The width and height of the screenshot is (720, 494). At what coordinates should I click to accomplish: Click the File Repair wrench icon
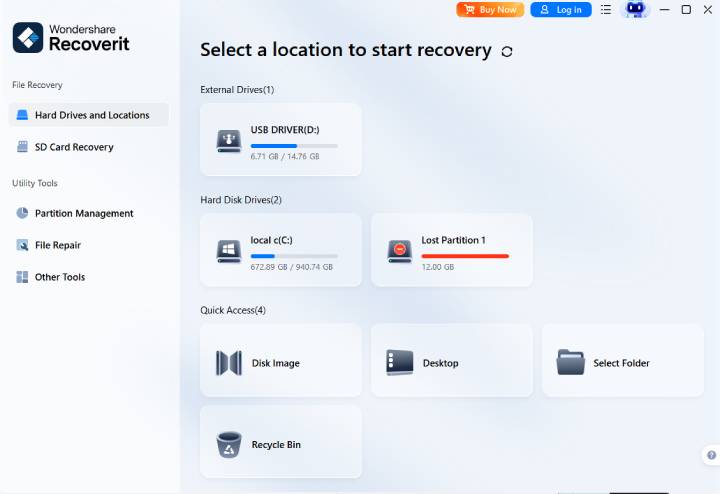pos(22,245)
